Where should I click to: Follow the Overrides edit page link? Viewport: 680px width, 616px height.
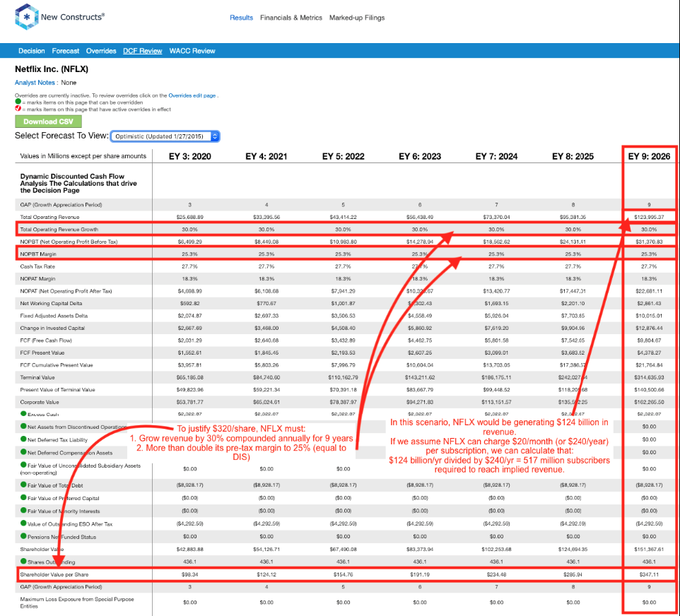(192, 95)
